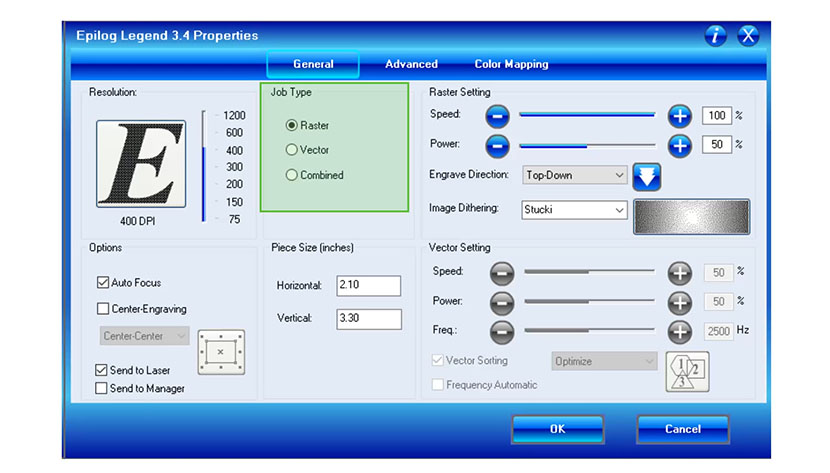Switch to the Advanced tab
830x473 pixels.
point(411,64)
